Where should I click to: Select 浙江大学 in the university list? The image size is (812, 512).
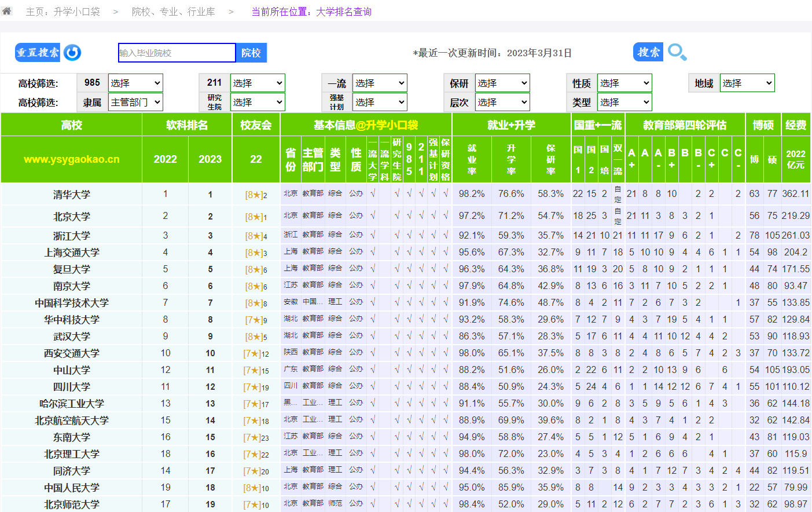pos(72,236)
